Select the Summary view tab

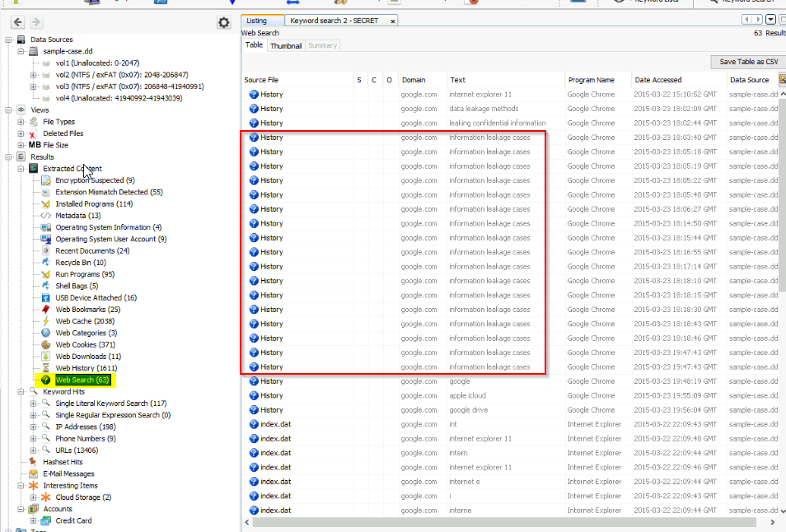tap(322, 45)
